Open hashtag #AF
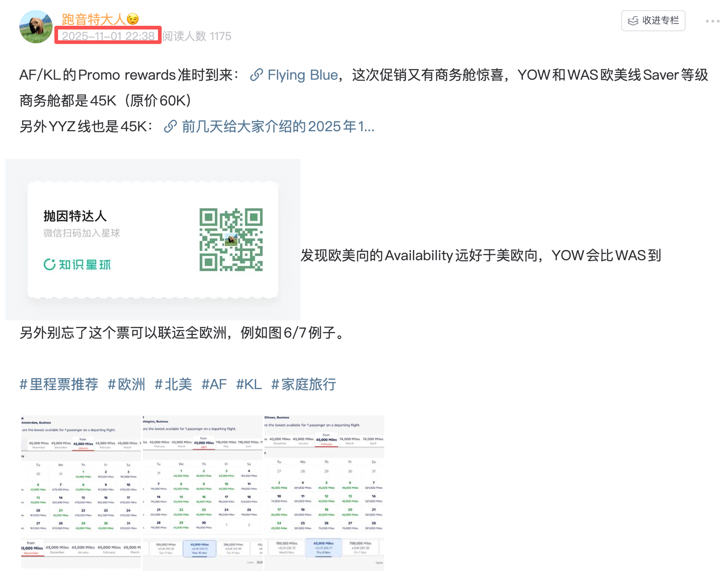The width and height of the screenshot is (728, 571). [x=214, y=384]
